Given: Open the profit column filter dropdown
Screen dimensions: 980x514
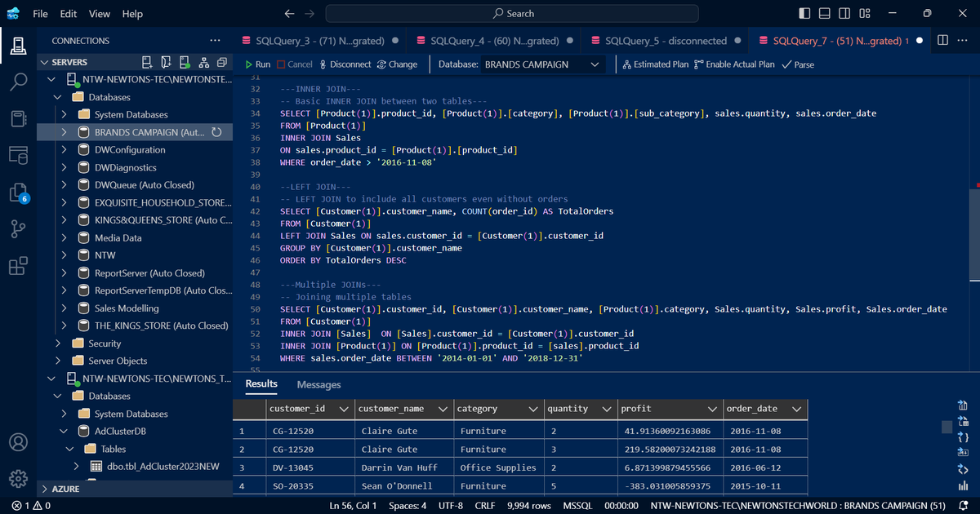Looking at the screenshot, I should coord(712,409).
